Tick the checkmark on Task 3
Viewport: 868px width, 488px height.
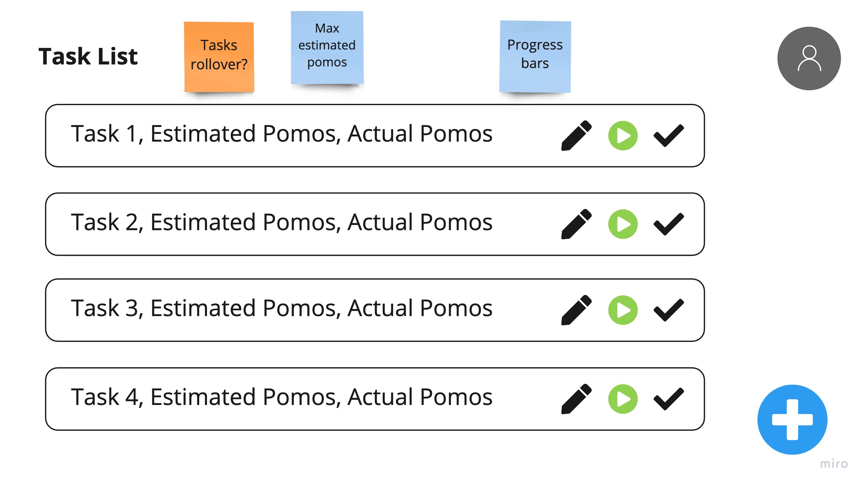click(668, 310)
